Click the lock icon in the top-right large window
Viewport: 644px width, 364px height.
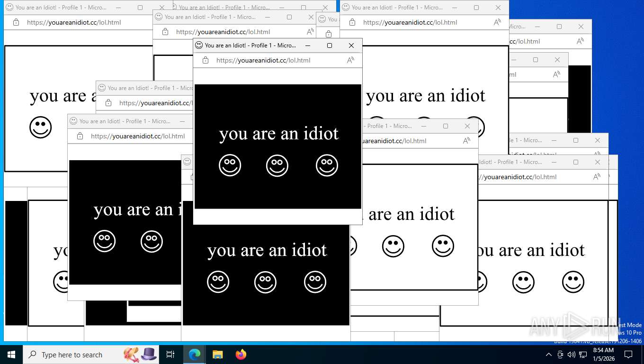click(352, 22)
